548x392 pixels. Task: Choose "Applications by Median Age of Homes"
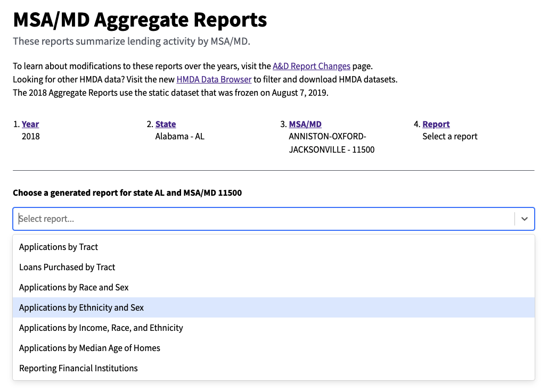pos(89,348)
